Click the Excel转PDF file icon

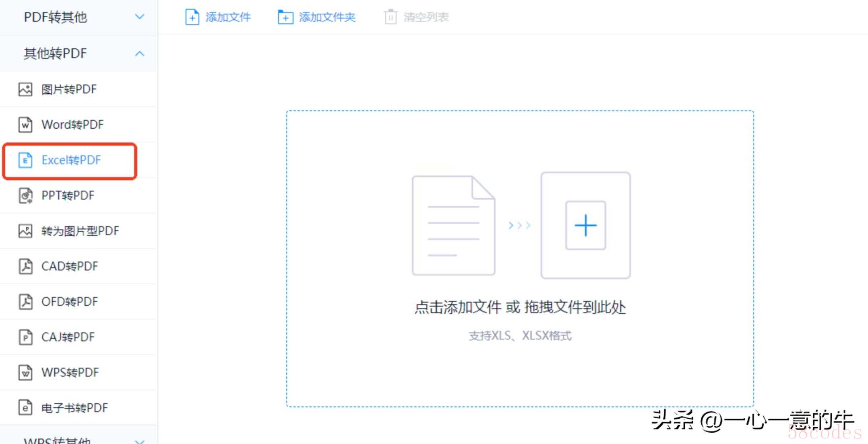click(25, 160)
